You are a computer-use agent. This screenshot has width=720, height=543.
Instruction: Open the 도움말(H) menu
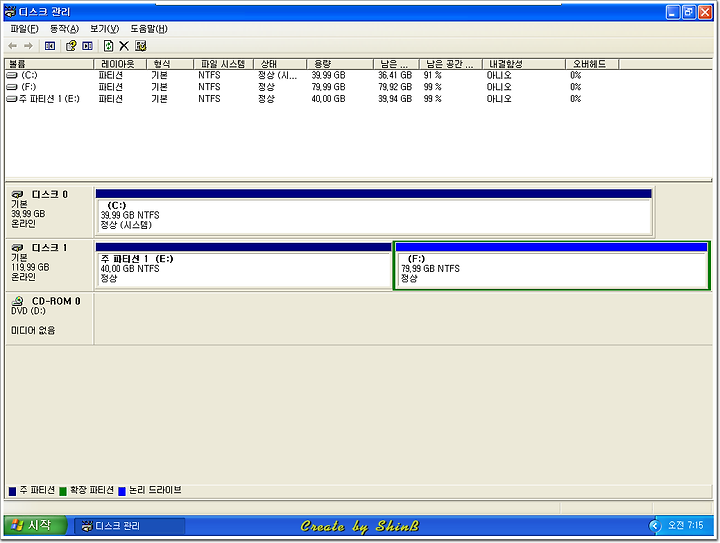click(149, 29)
